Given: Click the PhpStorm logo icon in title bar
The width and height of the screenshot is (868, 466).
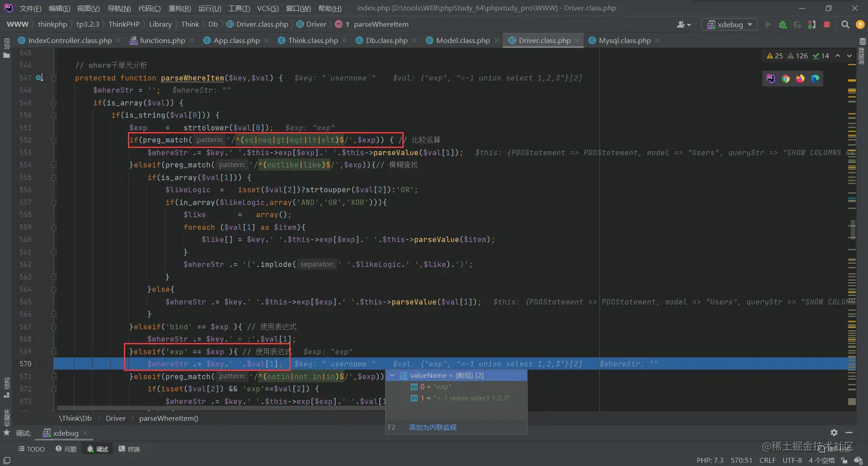Looking at the screenshot, I should 9,8.
